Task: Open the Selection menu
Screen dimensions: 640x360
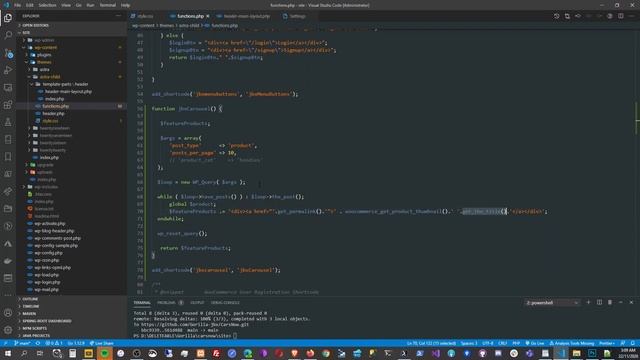Action: click(47, 5)
